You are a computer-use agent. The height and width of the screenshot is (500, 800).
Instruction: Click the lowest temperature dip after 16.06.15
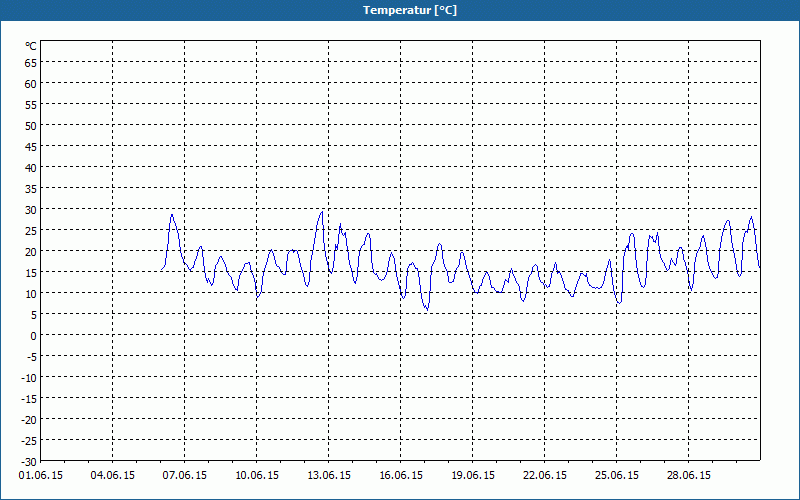427,309
